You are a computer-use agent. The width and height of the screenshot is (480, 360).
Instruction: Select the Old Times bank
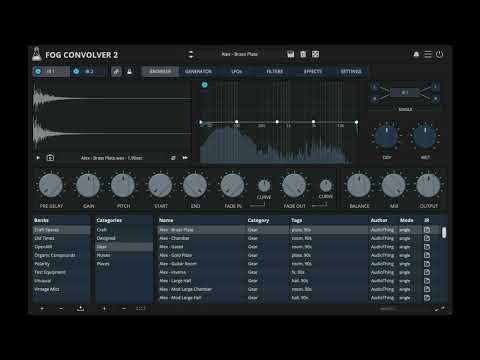click(61, 238)
